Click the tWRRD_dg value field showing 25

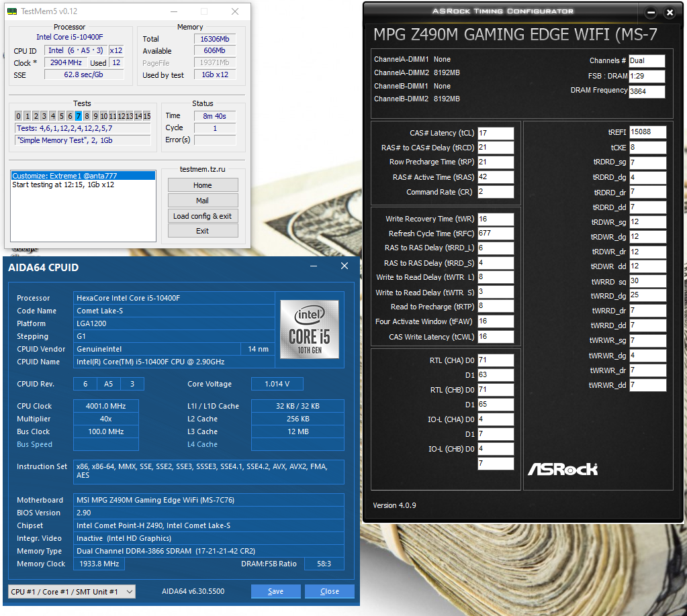click(647, 295)
